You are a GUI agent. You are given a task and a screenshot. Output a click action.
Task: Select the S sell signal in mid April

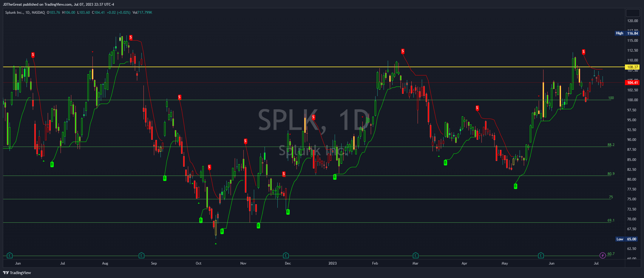[x=477, y=108]
